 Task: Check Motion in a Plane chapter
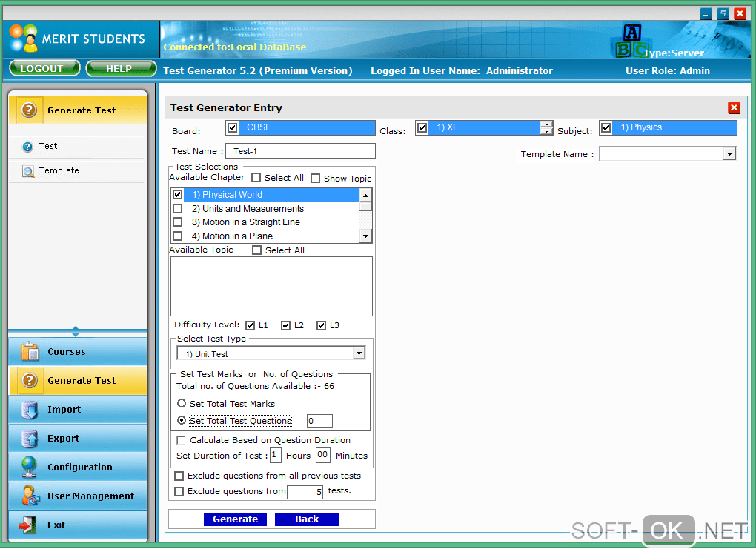(177, 236)
